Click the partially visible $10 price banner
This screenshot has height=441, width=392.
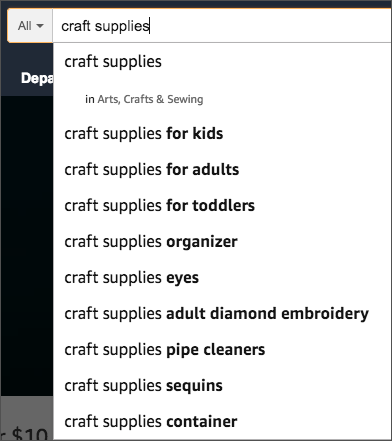[x=26, y=434]
